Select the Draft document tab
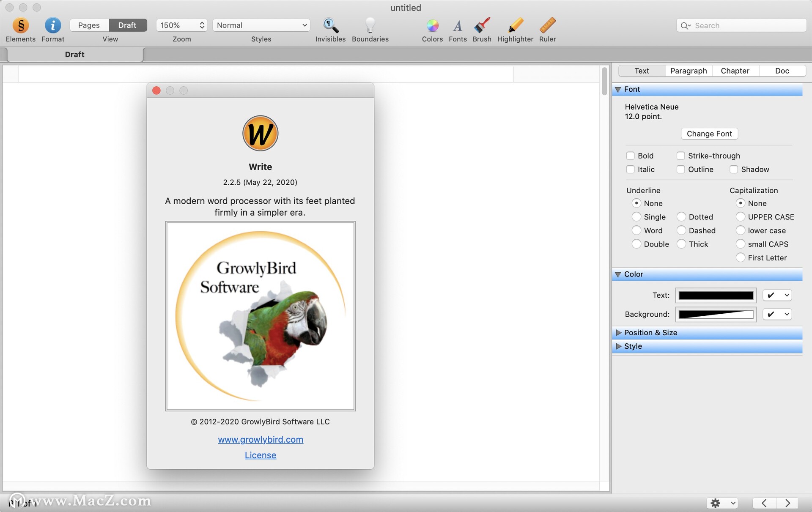The height and width of the screenshot is (512, 812). 75,55
